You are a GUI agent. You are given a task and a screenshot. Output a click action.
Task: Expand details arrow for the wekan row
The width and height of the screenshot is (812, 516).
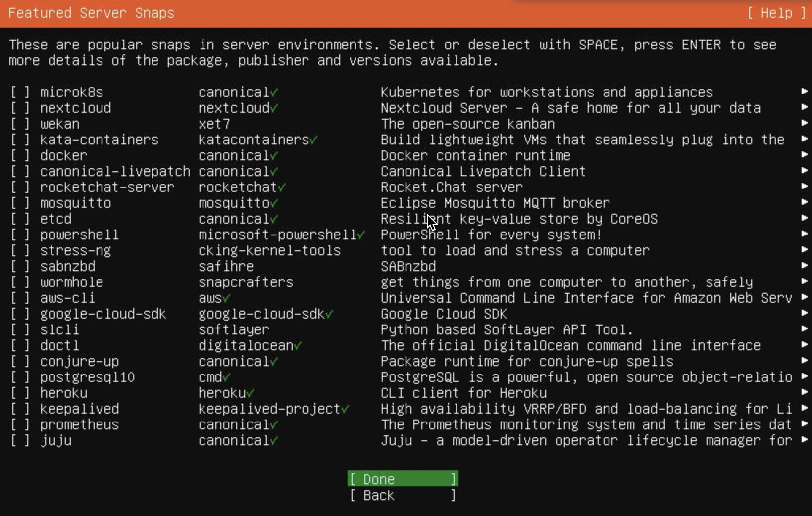(x=804, y=123)
